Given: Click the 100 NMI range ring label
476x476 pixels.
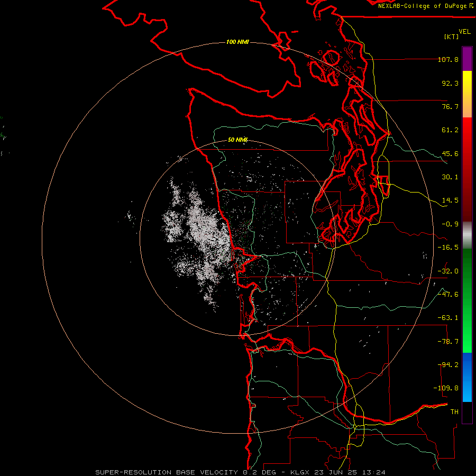Looking at the screenshot, I should coord(237,42).
